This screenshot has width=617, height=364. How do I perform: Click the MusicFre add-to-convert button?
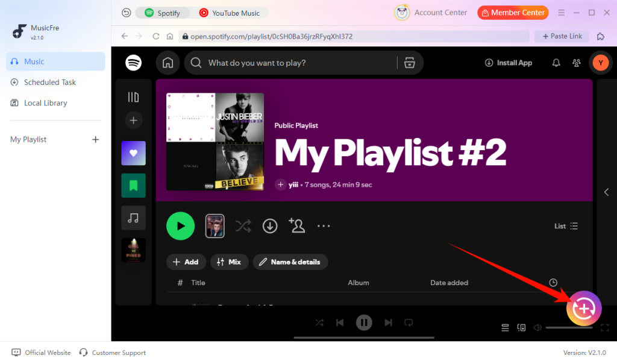[584, 309]
